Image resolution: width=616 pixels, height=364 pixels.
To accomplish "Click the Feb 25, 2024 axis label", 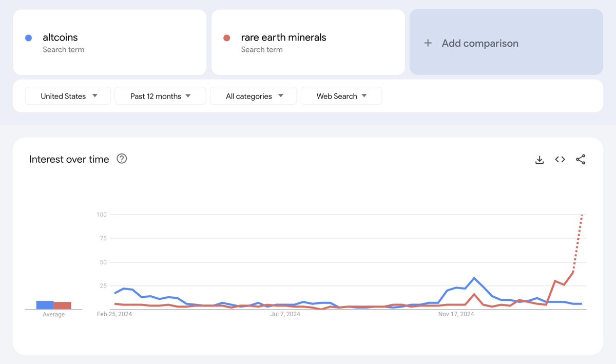I will 114,314.
